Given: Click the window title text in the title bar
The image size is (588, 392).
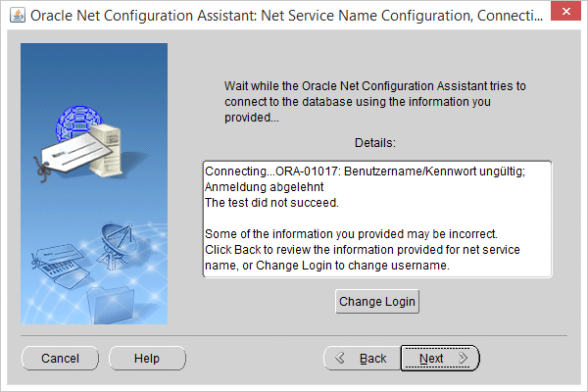Looking at the screenshot, I should (x=286, y=16).
